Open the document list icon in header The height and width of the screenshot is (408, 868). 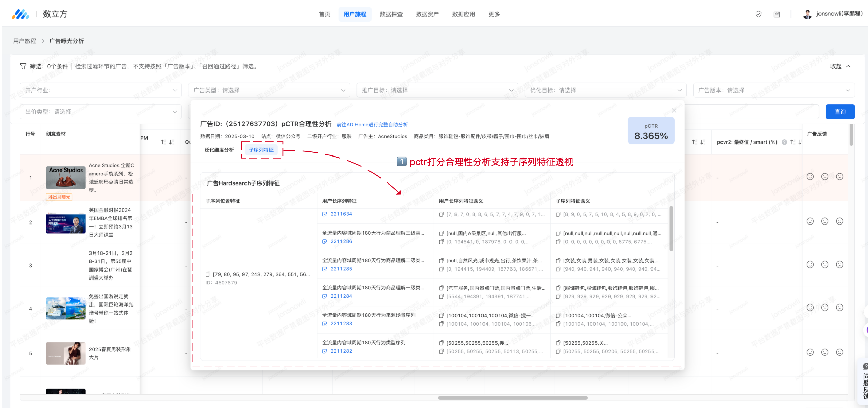pos(776,14)
